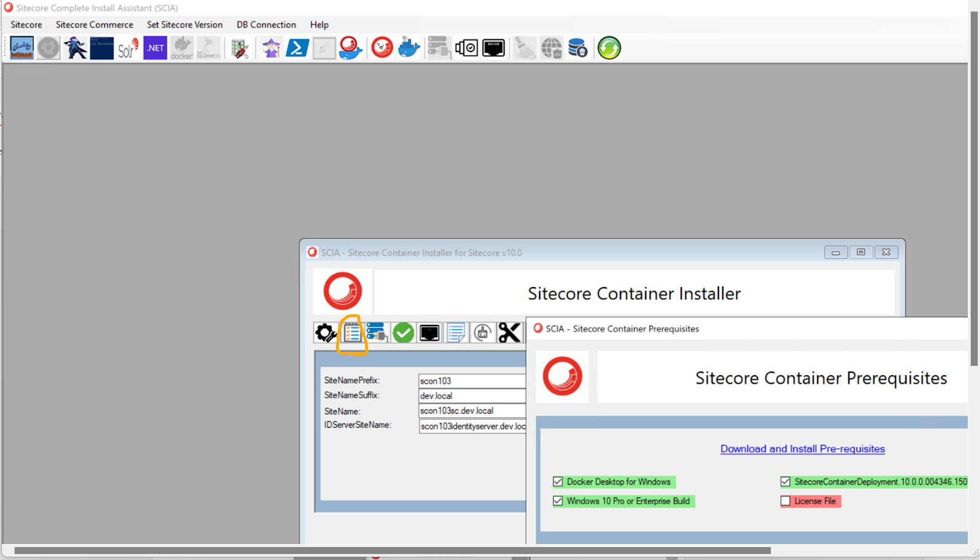
Task: Open the DB Connection menu
Action: (x=266, y=24)
